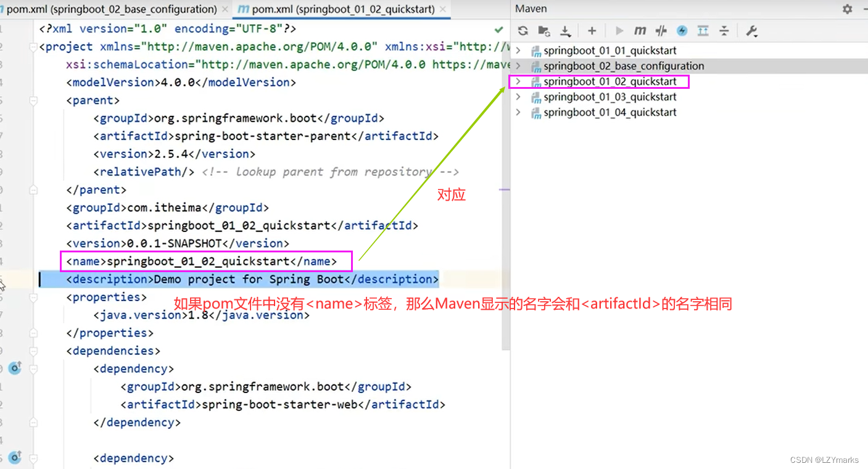Screen dimensions: 868x469
Task: Select springboot_01_01_quickstart project row
Action: point(689,51)
